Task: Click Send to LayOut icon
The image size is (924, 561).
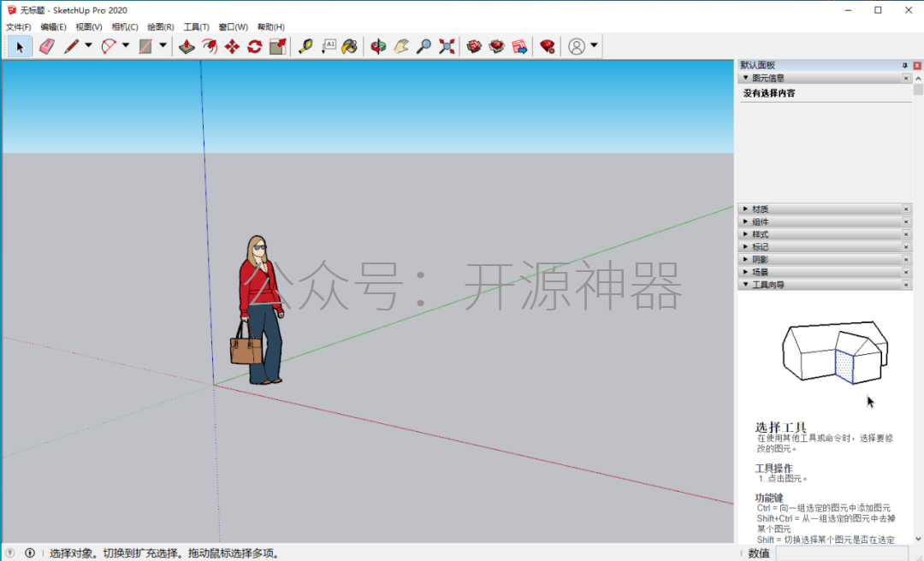Action: [x=520, y=46]
